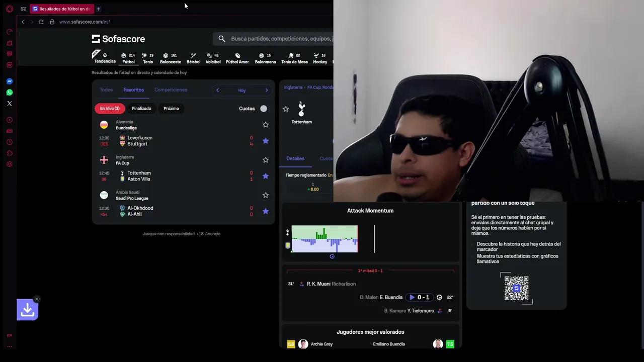Open sidebar settings gear icon
The image size is (644, 362).
pyautogui.click(x=9, y=164)
